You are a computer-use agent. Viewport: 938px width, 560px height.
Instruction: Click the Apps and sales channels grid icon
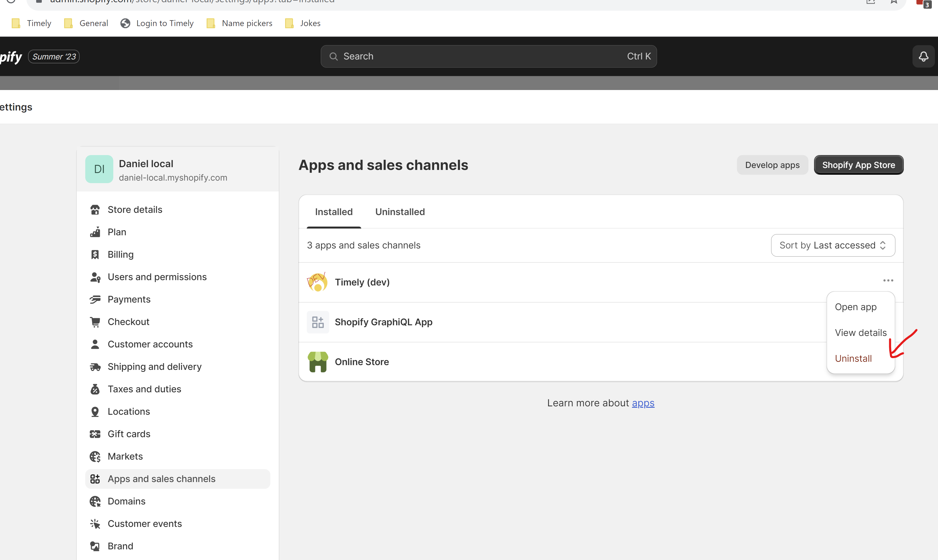click(95, 479)
